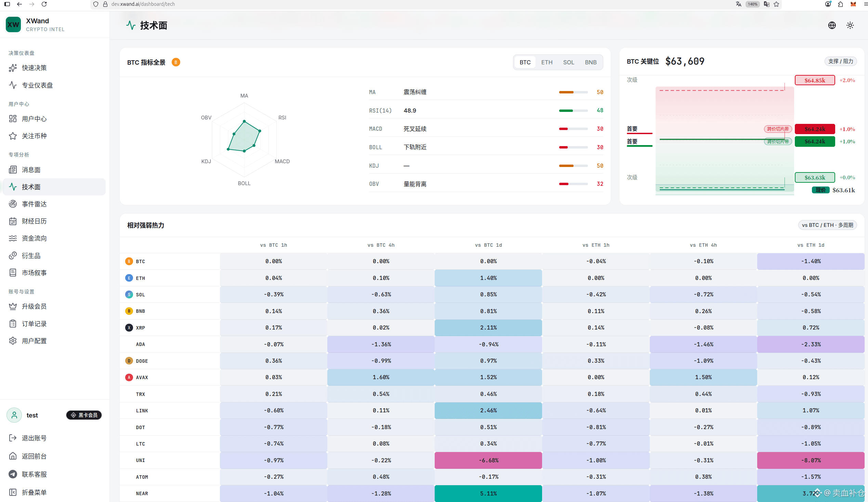Click the vs BTC 1d column header
The width and height of the screenshot is (868, 502).
coord(488,245)
